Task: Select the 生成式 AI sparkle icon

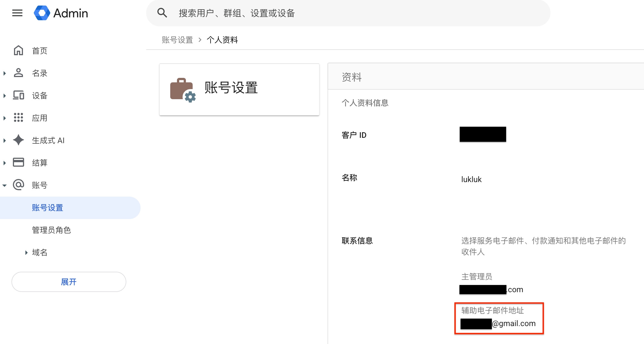Action: pos(18,140)
